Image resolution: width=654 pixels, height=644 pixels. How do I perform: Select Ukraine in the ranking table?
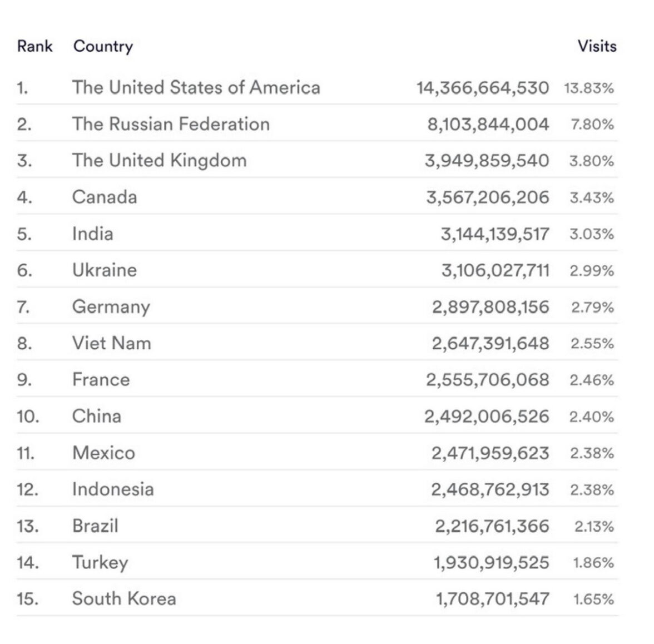pos(105,270)
